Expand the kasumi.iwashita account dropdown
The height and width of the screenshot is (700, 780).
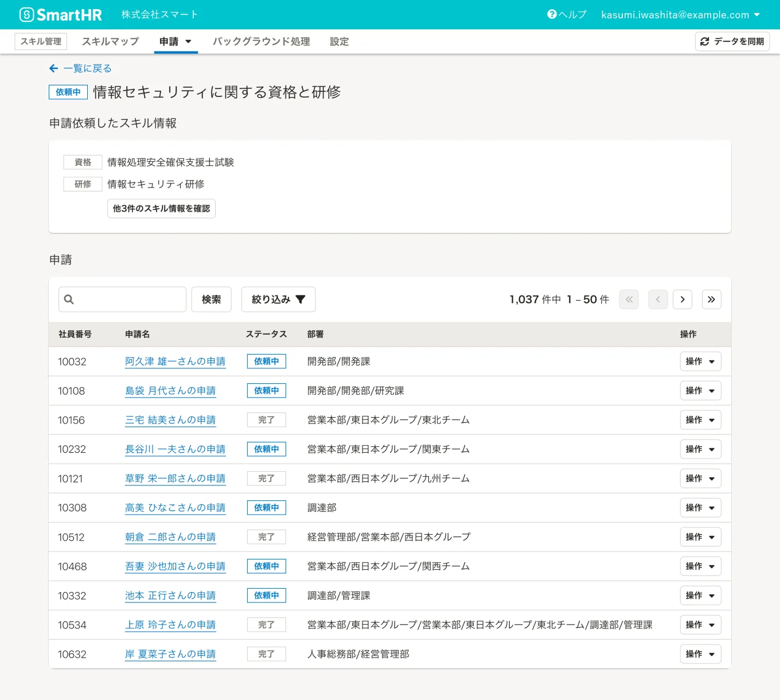[x=681, y=15]
